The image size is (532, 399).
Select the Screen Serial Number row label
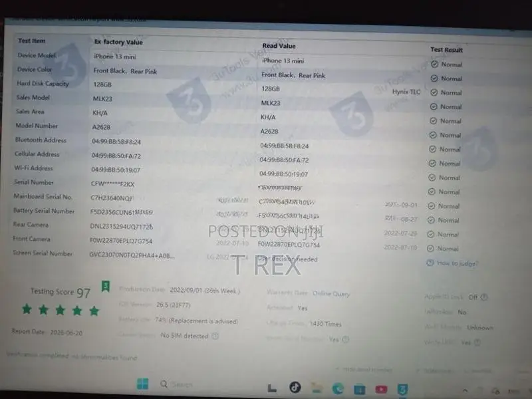coord(43,253)
